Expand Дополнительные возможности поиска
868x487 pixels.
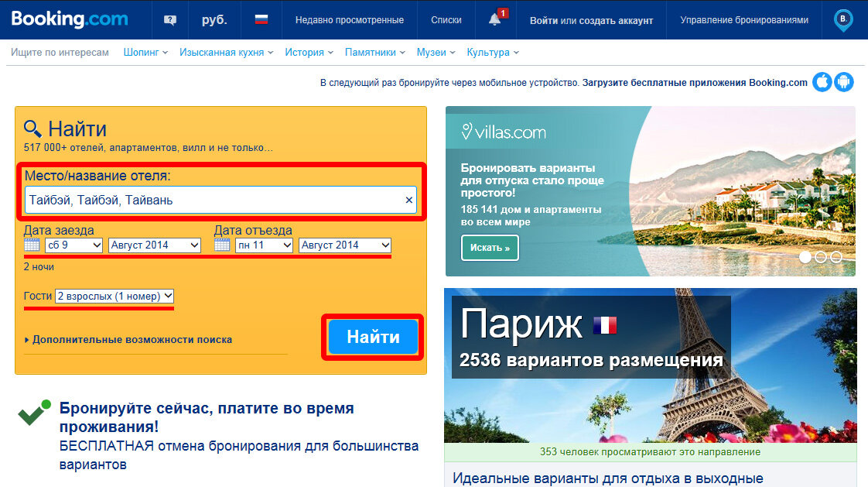[x=128, y=340]
